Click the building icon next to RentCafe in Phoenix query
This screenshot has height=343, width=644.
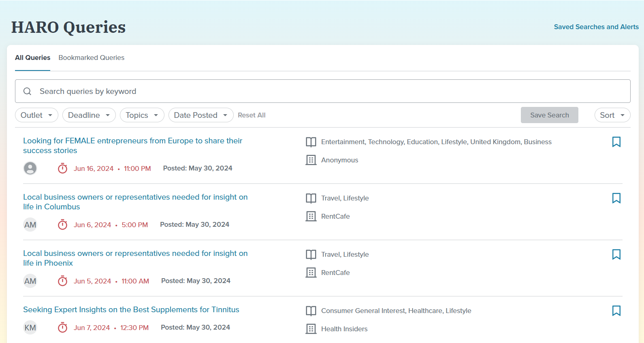tap(311, 273)
